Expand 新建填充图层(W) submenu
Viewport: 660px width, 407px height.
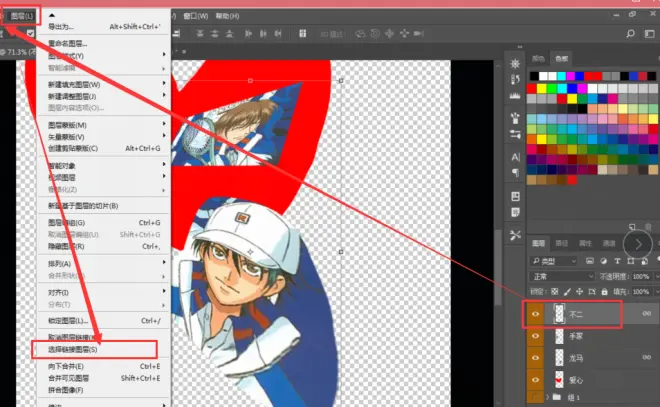pos(104,85)
